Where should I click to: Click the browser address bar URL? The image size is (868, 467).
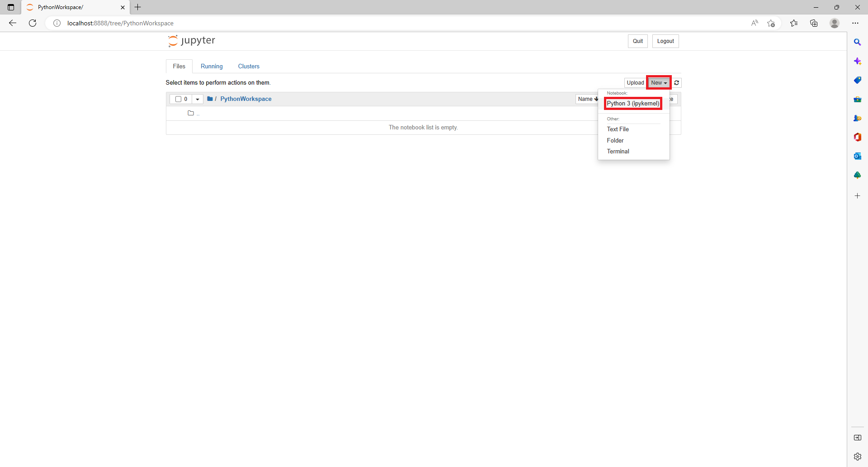click(120, 23)
